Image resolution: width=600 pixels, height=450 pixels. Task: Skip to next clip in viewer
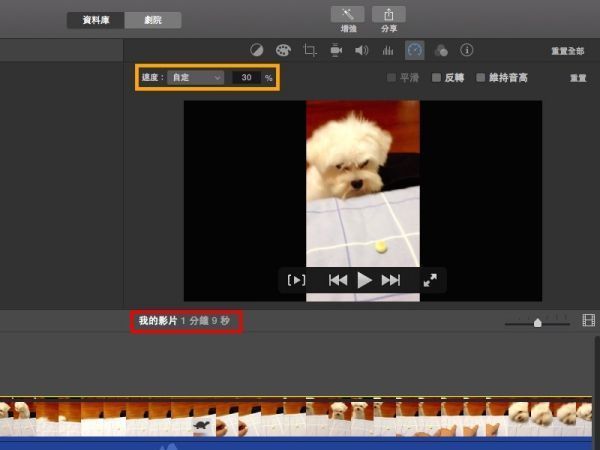click(391, 280)
